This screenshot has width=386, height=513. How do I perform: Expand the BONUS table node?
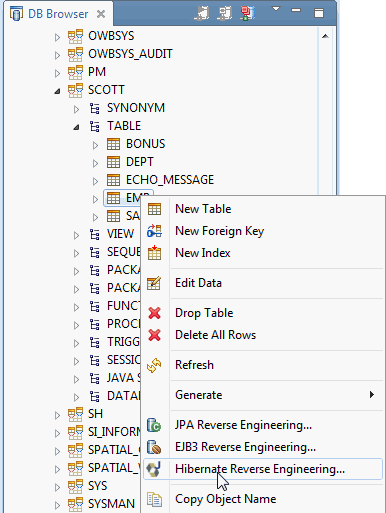point(95,145)
